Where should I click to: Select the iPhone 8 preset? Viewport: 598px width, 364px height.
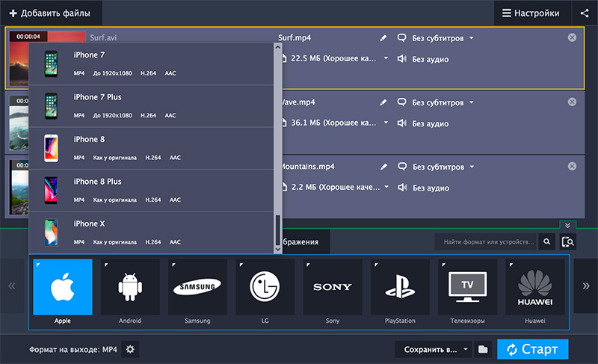click(x=151, y=148)
